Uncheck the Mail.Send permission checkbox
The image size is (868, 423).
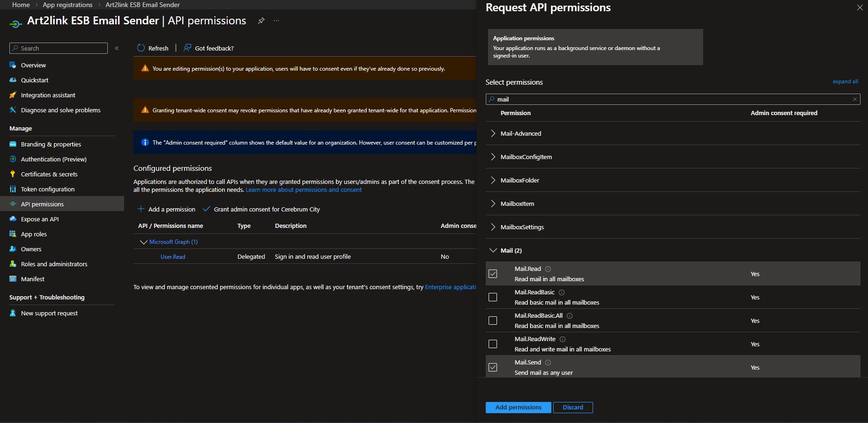[493, 367]
